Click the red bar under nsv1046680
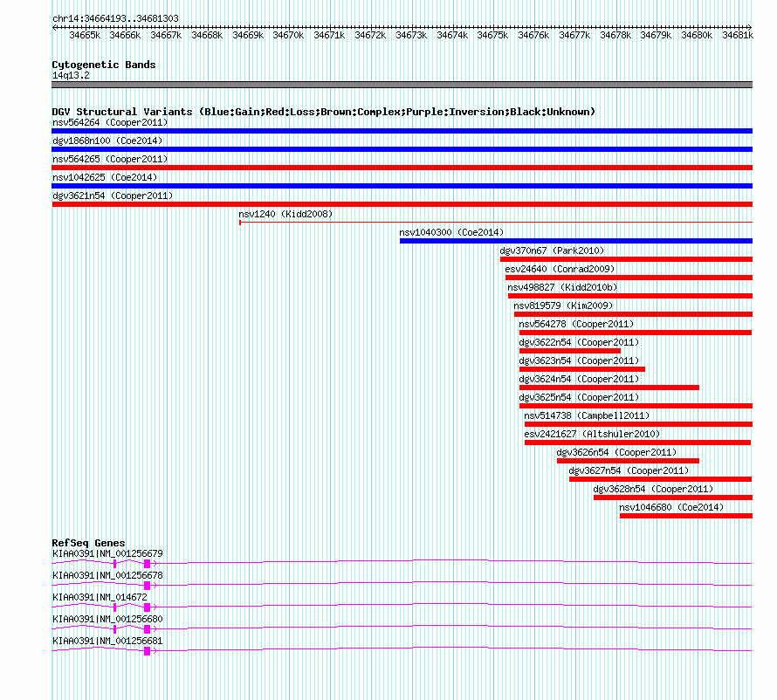 [x=686, y=516]
